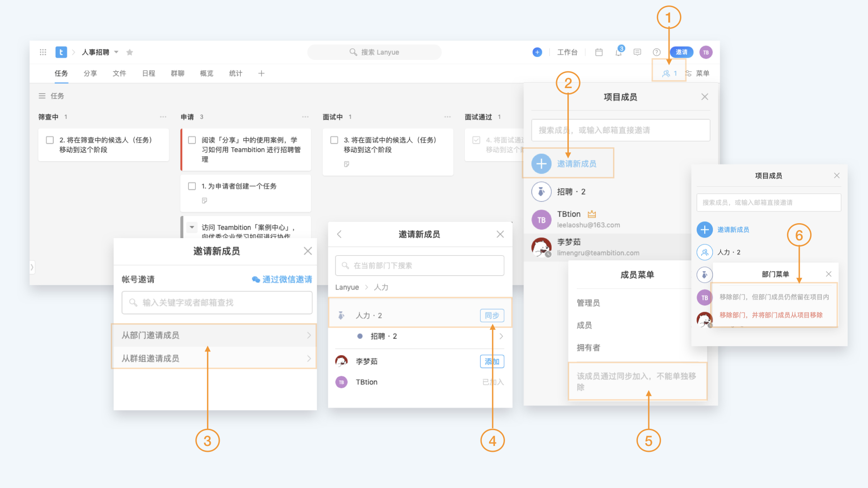Switch to the 概览 tab
868x488 pixels.
[x=207, y=74]
